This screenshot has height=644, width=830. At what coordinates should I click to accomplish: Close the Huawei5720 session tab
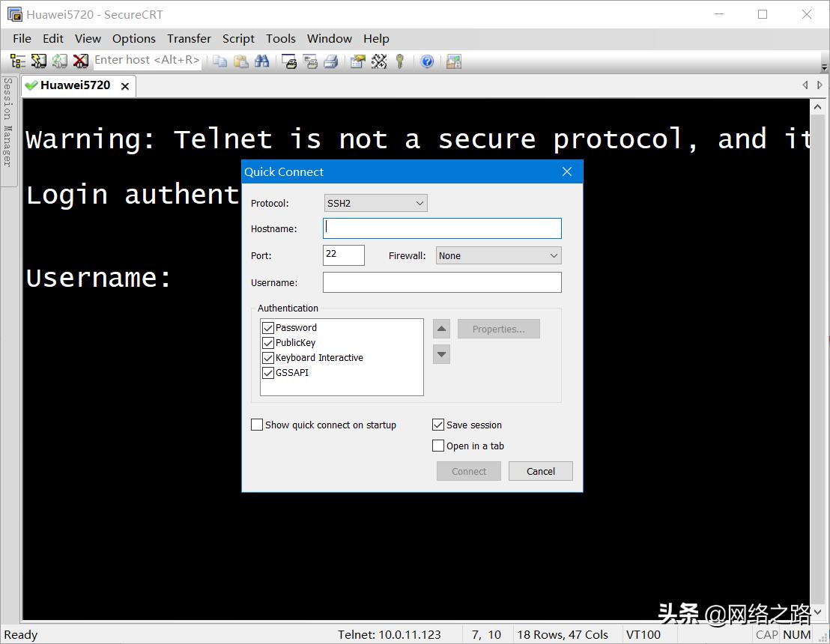click(125, 86)
